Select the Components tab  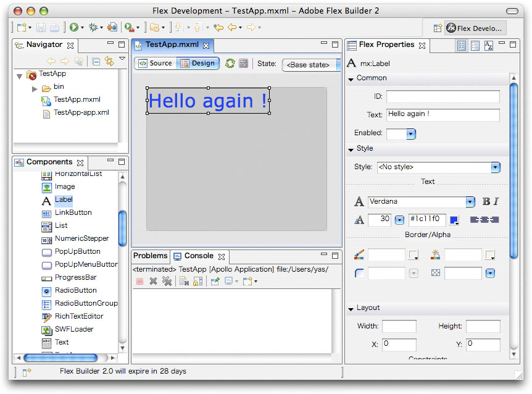(49, 162)
